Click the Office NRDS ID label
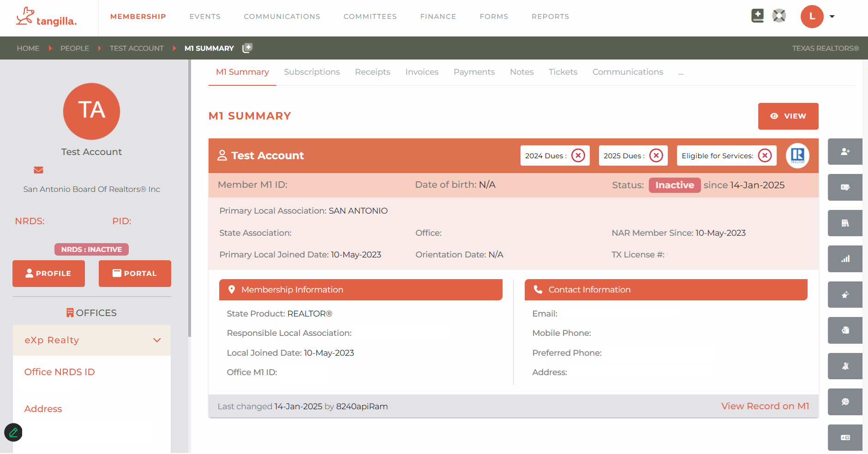Viewport: 868px width, 454px height. 60,372
